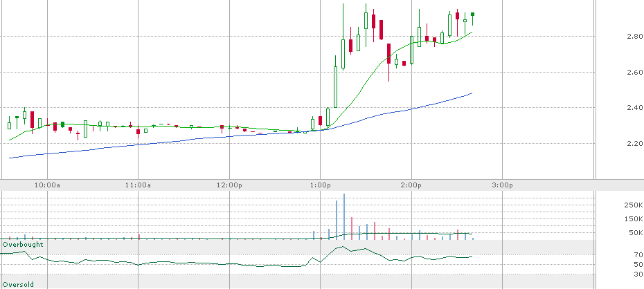Click the Overbought label in RSI panel
This screenshot has width=644, height=289.
point(23,244)
